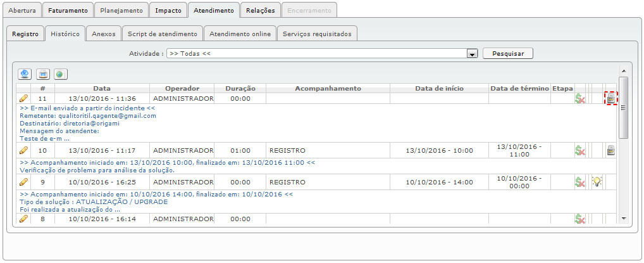
Task: Click the padlock icon on record 11
Action: (x=611, y=98)
